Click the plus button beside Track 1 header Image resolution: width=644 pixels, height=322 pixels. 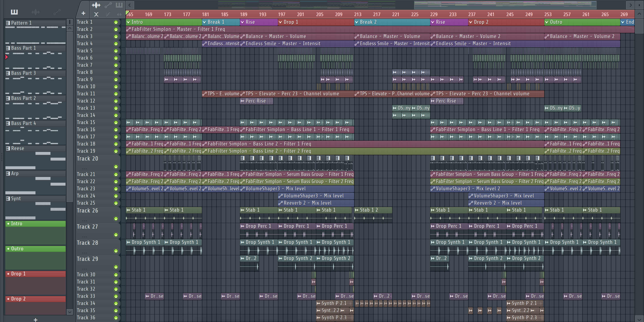(x=83, y=13)
